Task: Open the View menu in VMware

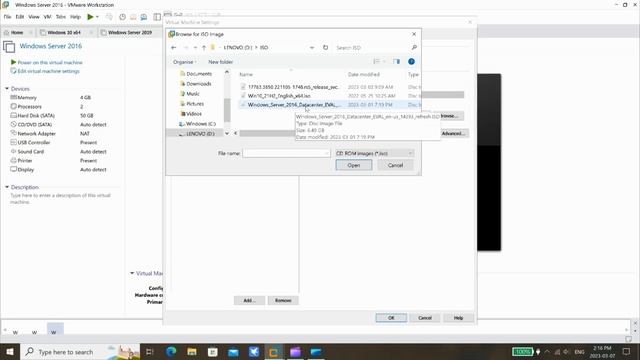Action: (34, 17)
